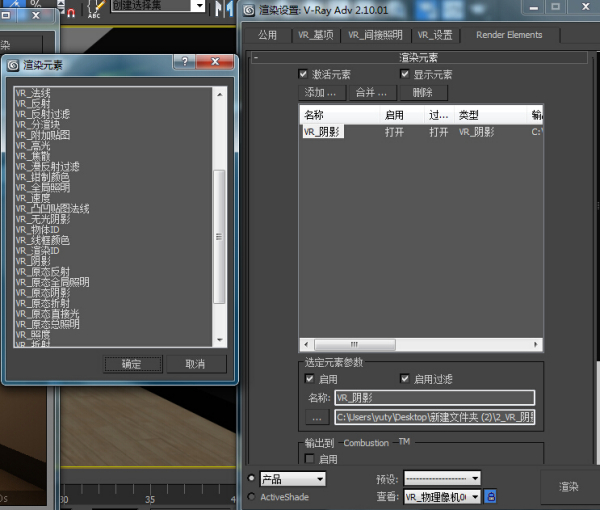Screen dimensions: 600x510
Task: Select VR_反射过滤 list entry
Action: 42,114
